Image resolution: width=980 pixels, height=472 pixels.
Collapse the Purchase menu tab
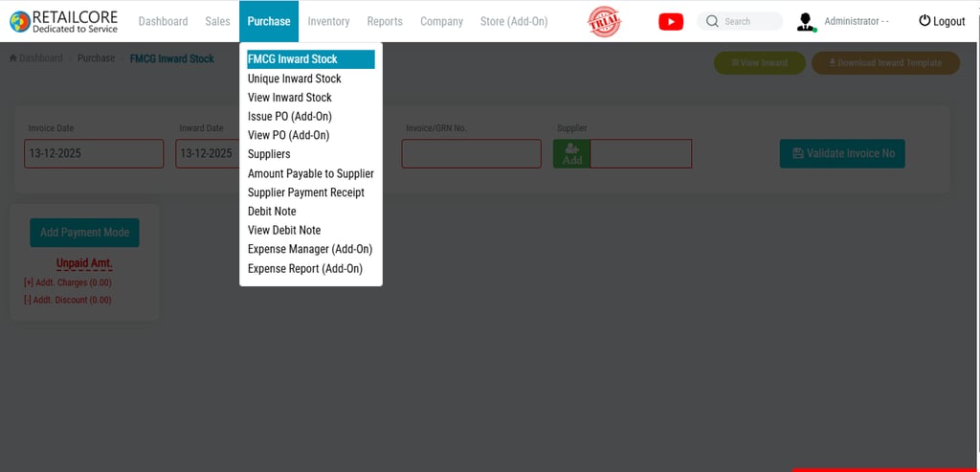click(x=269, y=21)
